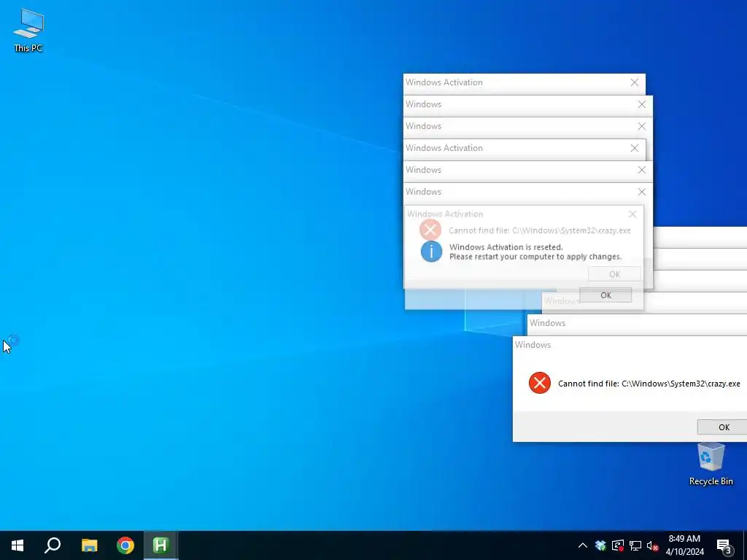Click 'Windows Activation is reseted.' text
Viewport: 747px width, 560px height.
[506, 247]
